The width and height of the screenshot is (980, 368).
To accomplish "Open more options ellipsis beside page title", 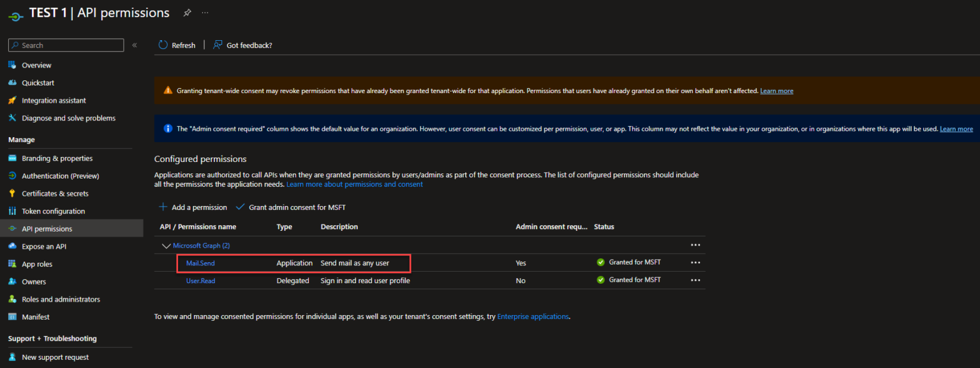I will click(x=205, y=13).
